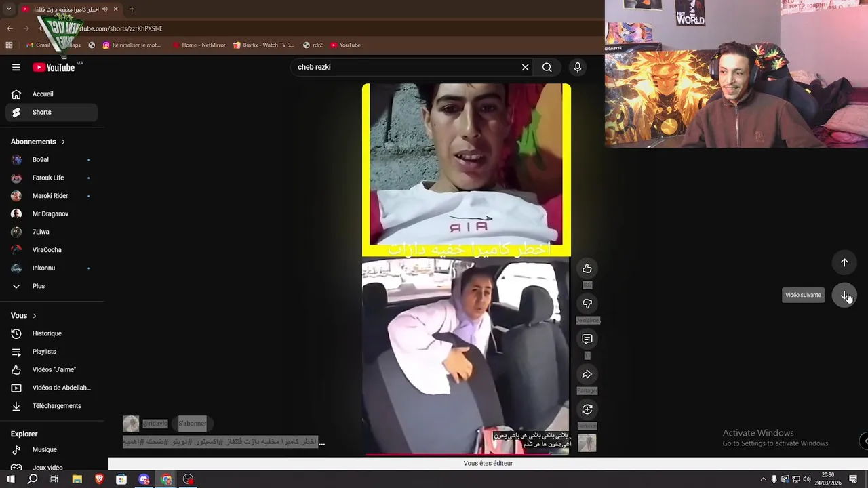Close the YouTube browser tab
This screenshot has width=868, height=488.
tap(115, 9)
